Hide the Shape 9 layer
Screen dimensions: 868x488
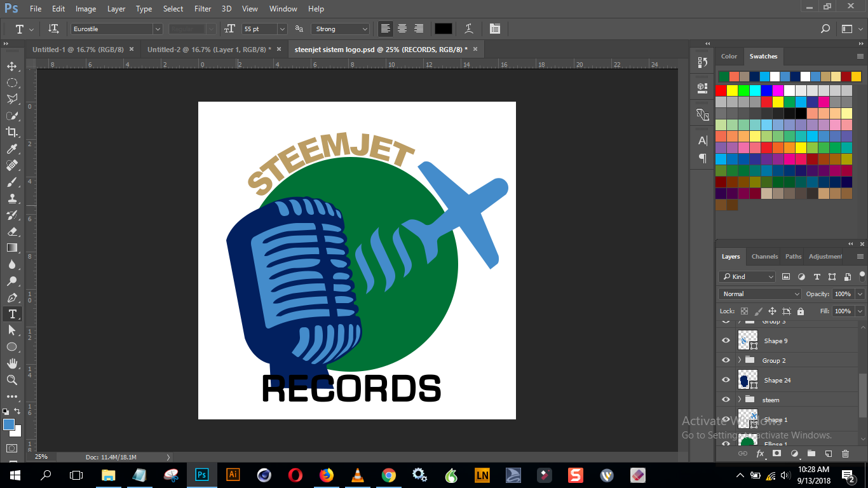(726, 341)
